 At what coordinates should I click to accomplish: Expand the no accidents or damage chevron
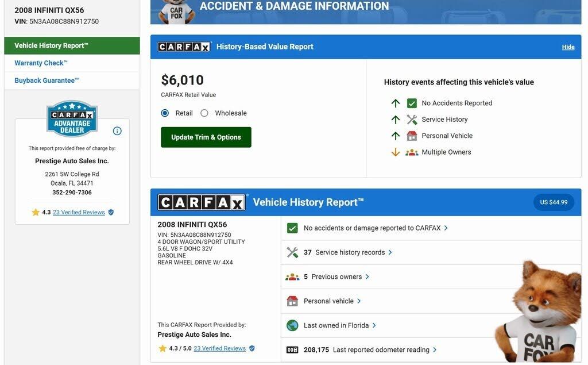click(x=446, y=228)
